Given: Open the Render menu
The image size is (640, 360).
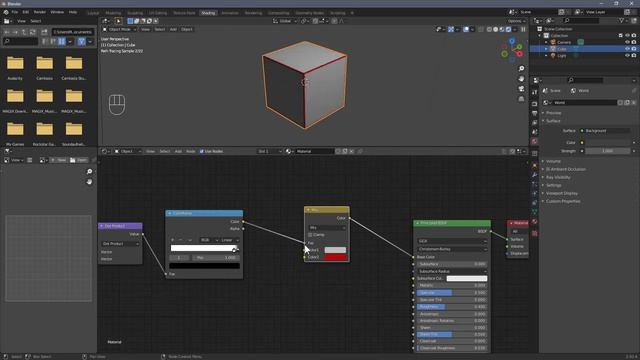Looking at the screenshot, I should tap(40, 12).
